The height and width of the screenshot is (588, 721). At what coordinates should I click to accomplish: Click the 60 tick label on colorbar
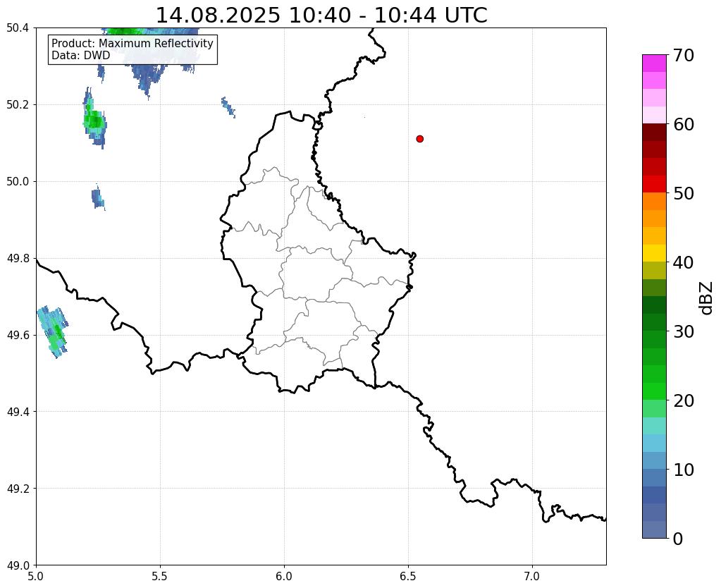click(684, 124)
